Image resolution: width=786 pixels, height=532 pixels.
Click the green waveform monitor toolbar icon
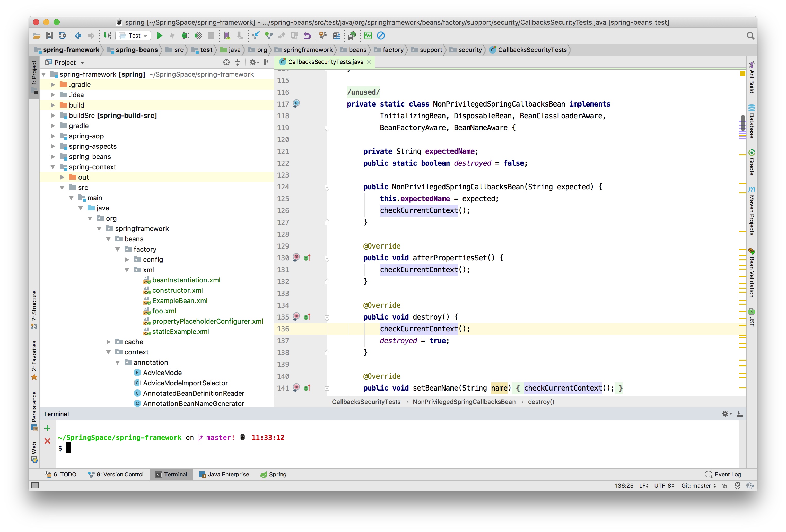tap(368, 36)
